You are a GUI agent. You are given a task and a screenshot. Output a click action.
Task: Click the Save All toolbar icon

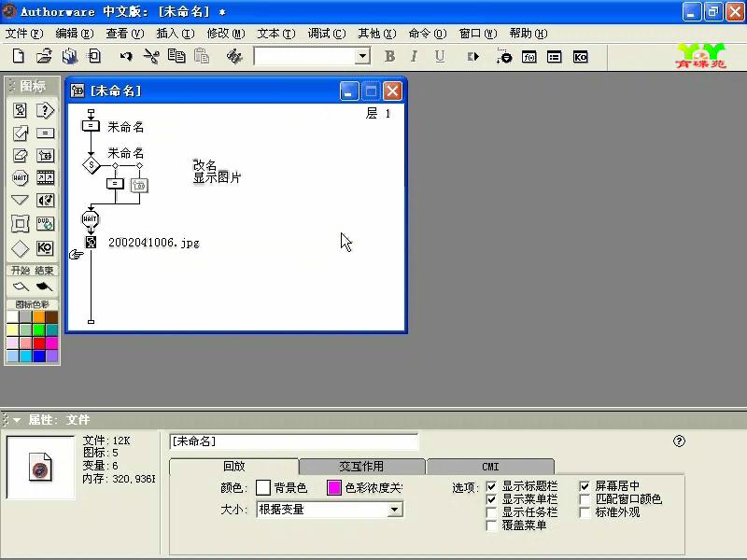click(x=69, y=56)
